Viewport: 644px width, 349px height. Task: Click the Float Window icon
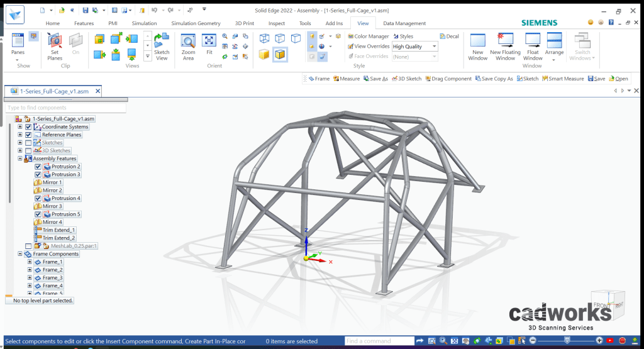[533, 46]
